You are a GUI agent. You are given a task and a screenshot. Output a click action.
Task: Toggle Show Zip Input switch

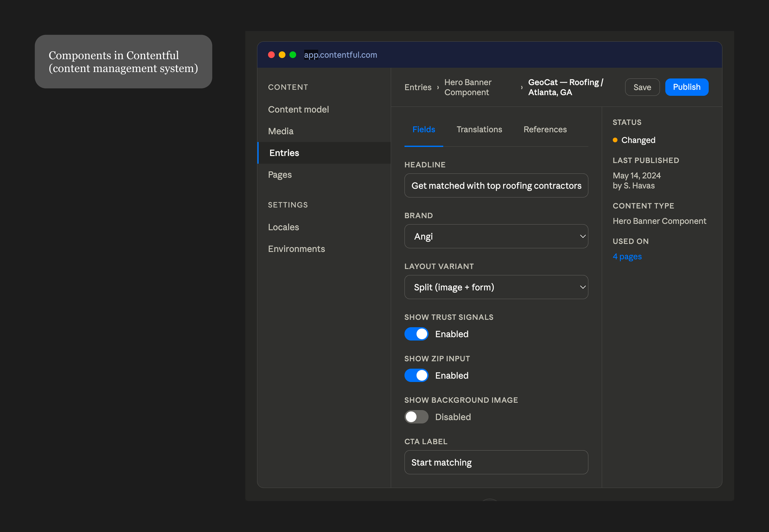pos(416,375)
